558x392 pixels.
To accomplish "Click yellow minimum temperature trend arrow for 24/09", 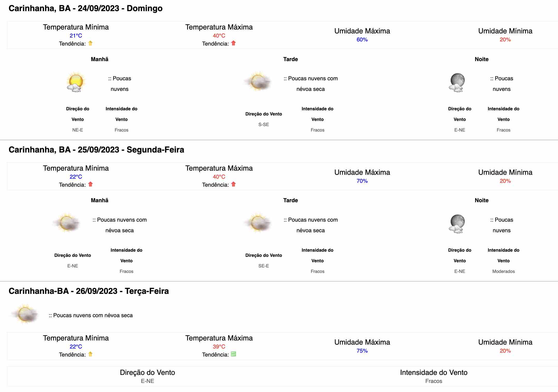I will [x=90, y=43].
